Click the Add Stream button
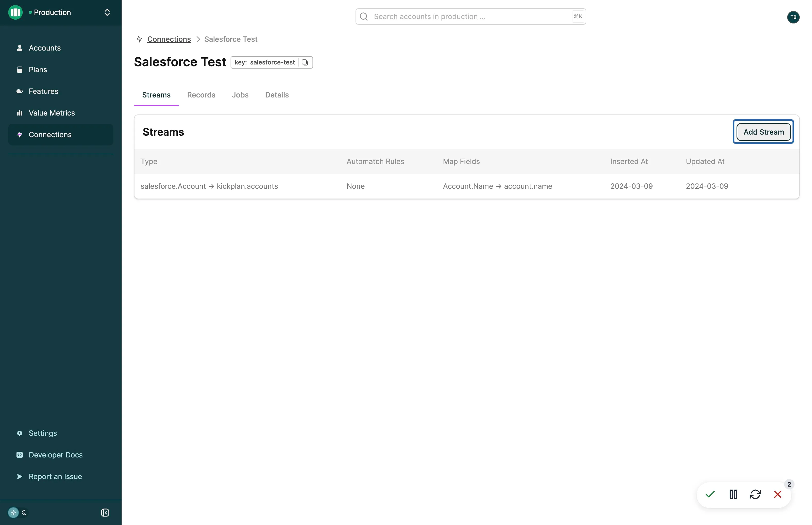812x525 pixels. pos(763,132)
